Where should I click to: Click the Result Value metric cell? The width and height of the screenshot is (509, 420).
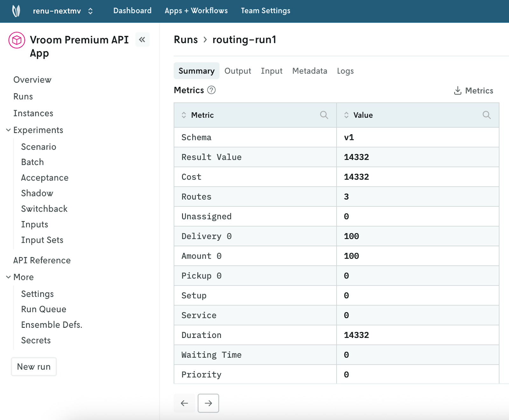(255, 157)
